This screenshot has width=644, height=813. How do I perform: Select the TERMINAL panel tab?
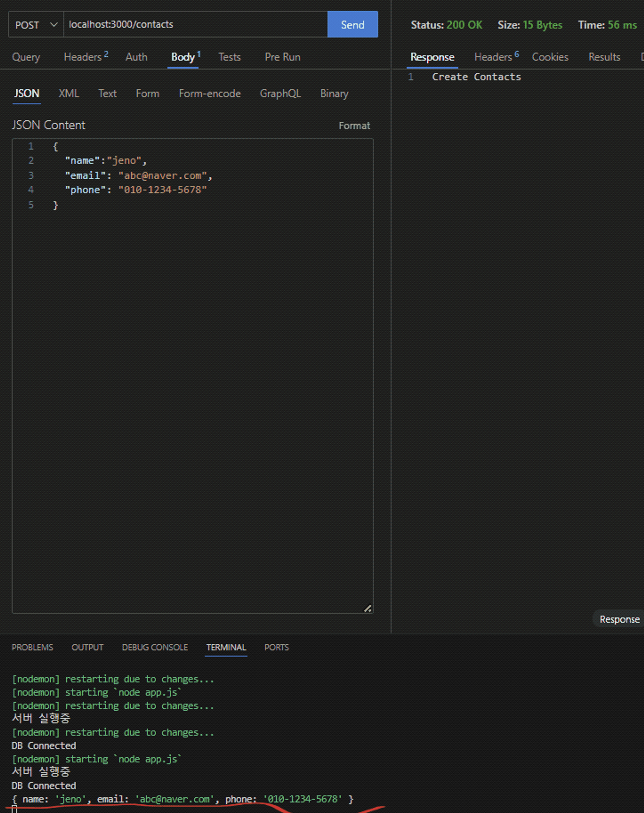pyautogui.click(x=226, y=647)
